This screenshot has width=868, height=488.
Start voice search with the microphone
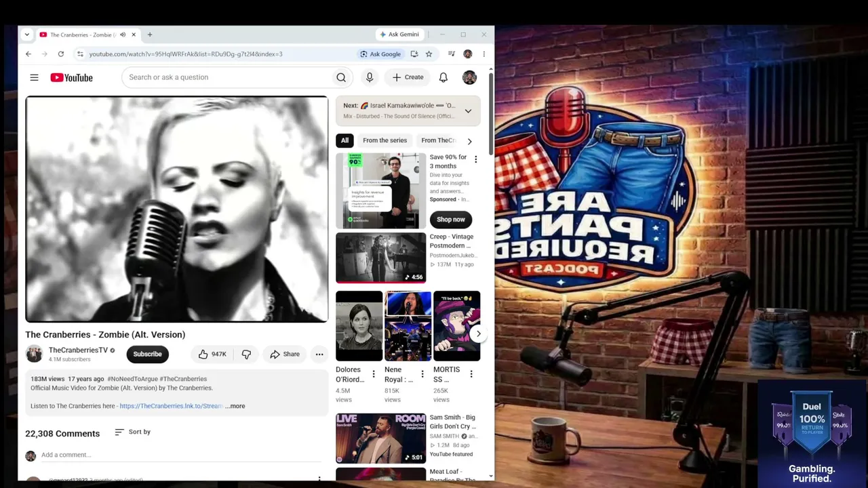[x=370, y=77]
